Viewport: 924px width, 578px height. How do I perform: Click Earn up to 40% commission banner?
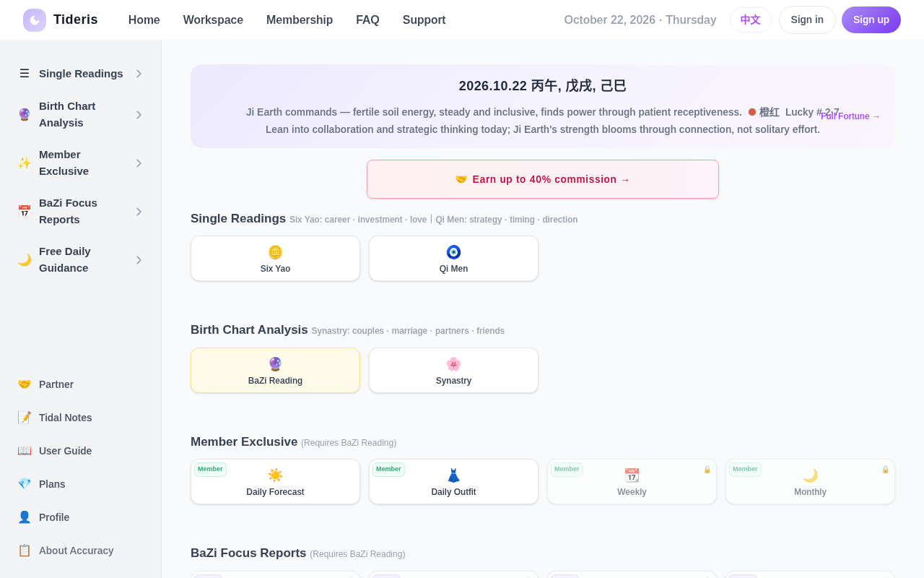tap(543, 179)
